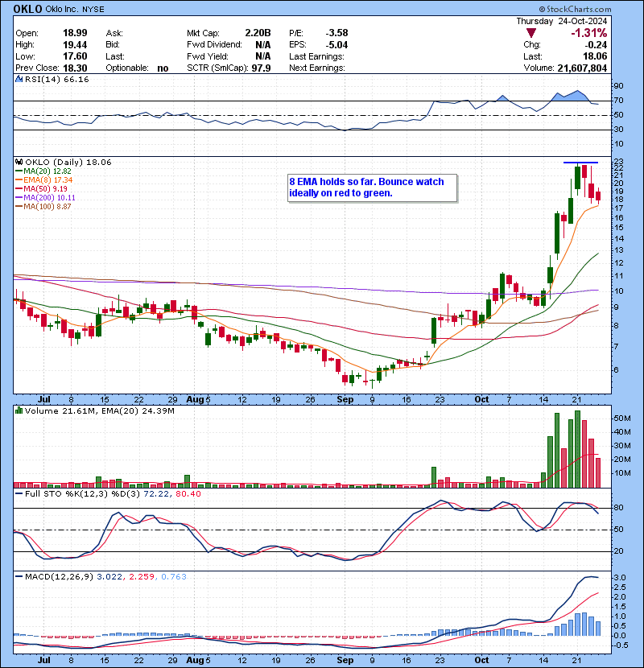The width and height of the screenshot is (644, 668).
Task: Click the MACD histogram value 0.763
Action: pos(174,577)
